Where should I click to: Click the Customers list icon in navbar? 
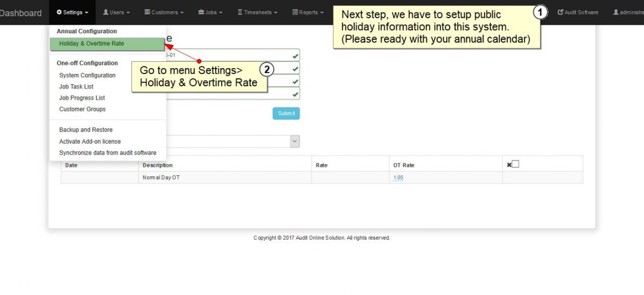pyautogui.click(x=147, y=12)
